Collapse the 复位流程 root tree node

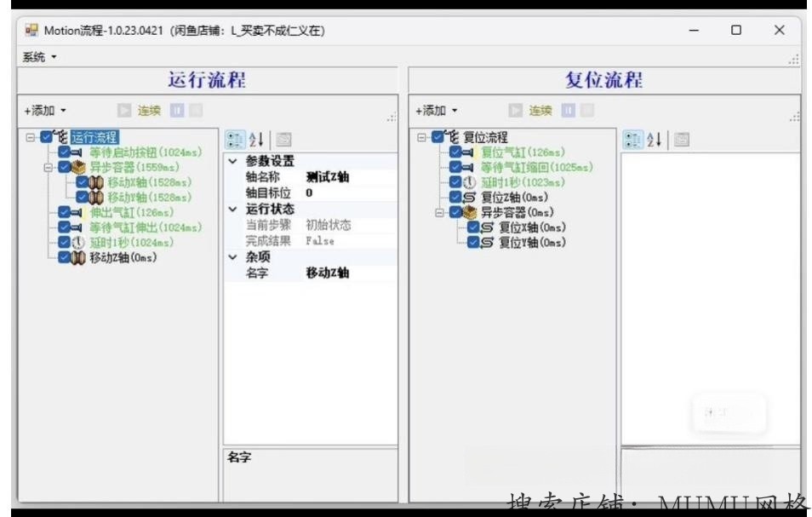[422, 137]
